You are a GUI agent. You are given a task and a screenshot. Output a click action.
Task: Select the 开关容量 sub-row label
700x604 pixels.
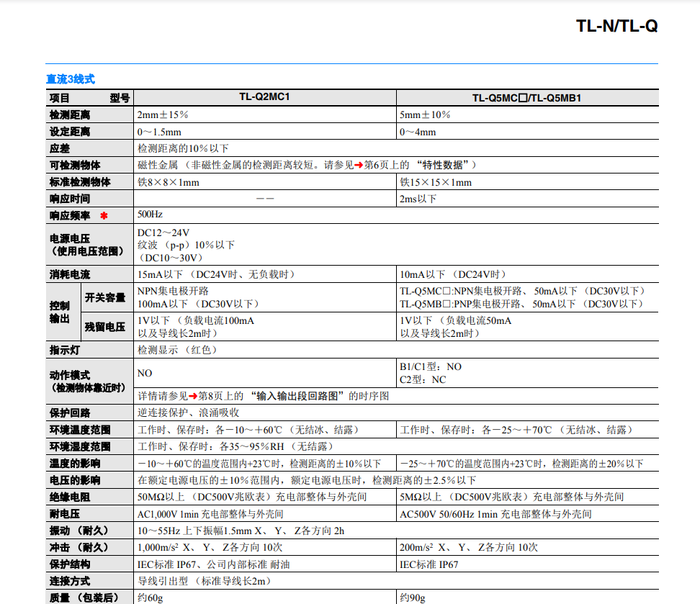(x=105, y=297)
